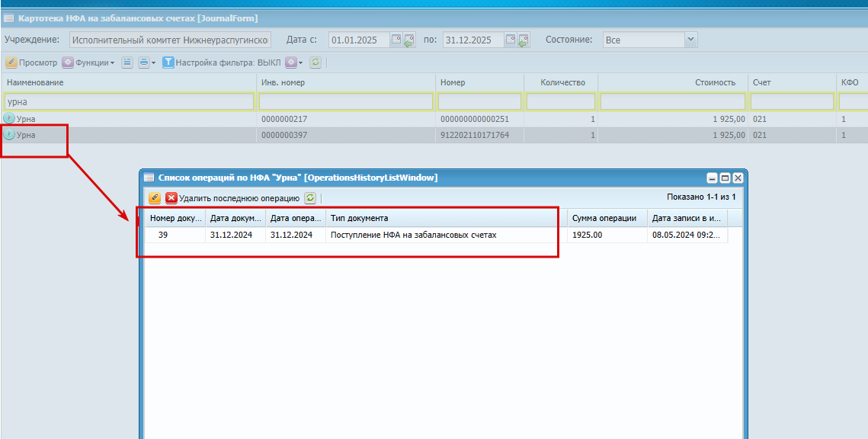Open the calendar picker for Дата с

[x=396, y=40]
